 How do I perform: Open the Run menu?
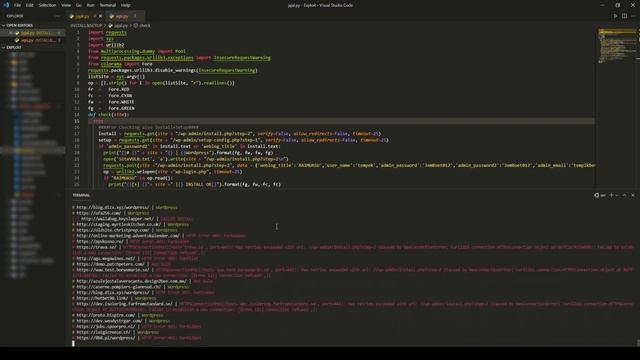pos(90,5)
